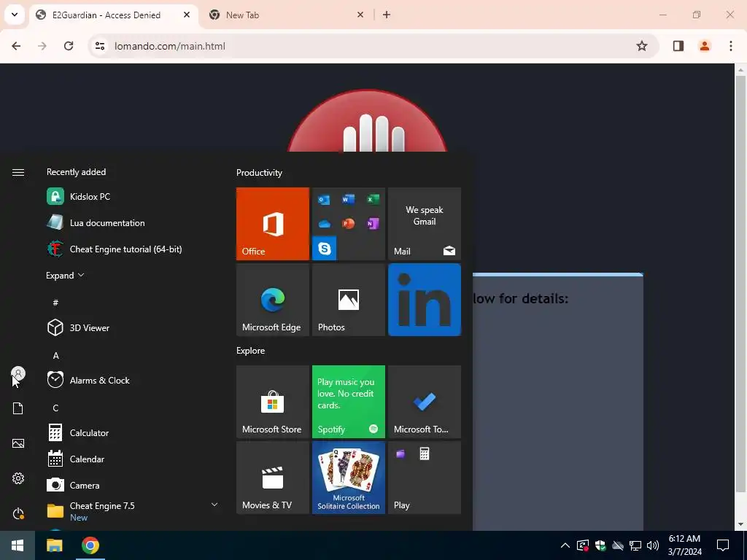Open Chrome tab search dropdown
Screen dimensions: 747x560
pyautogui.click(x=15, y=15)
